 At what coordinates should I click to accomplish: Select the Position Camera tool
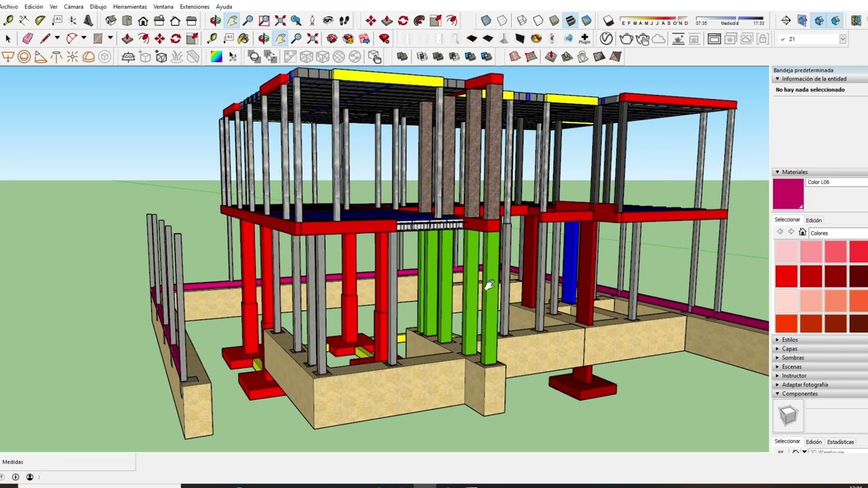coord(312,21)
